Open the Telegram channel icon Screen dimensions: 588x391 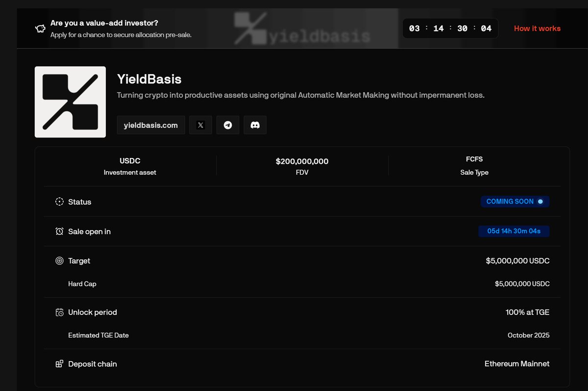point(228,125)
